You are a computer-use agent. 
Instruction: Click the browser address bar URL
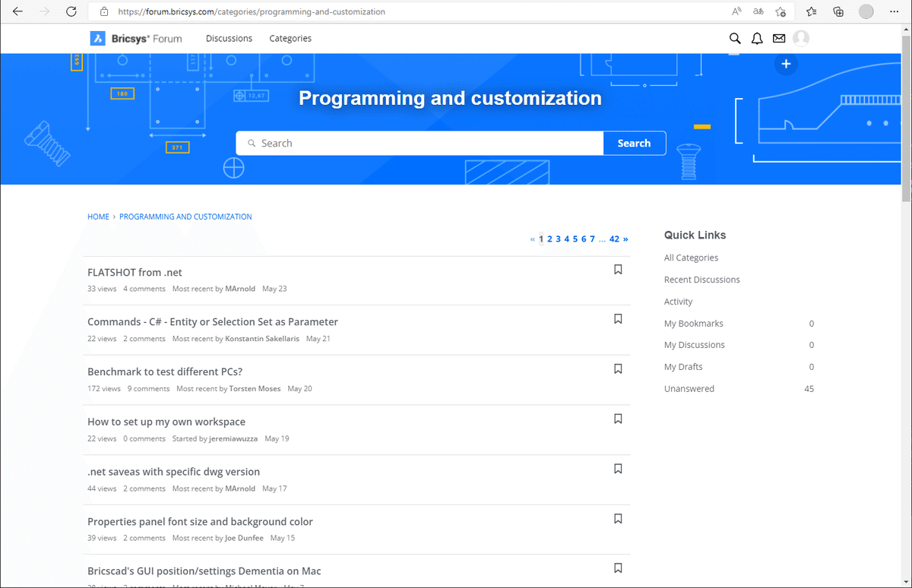pyautogui.click(x=252, y=12)
